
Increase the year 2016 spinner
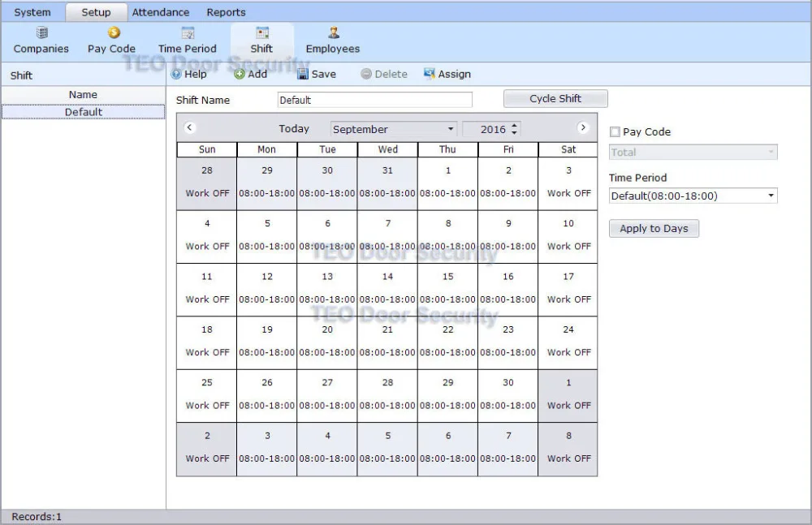pos(514,125)
